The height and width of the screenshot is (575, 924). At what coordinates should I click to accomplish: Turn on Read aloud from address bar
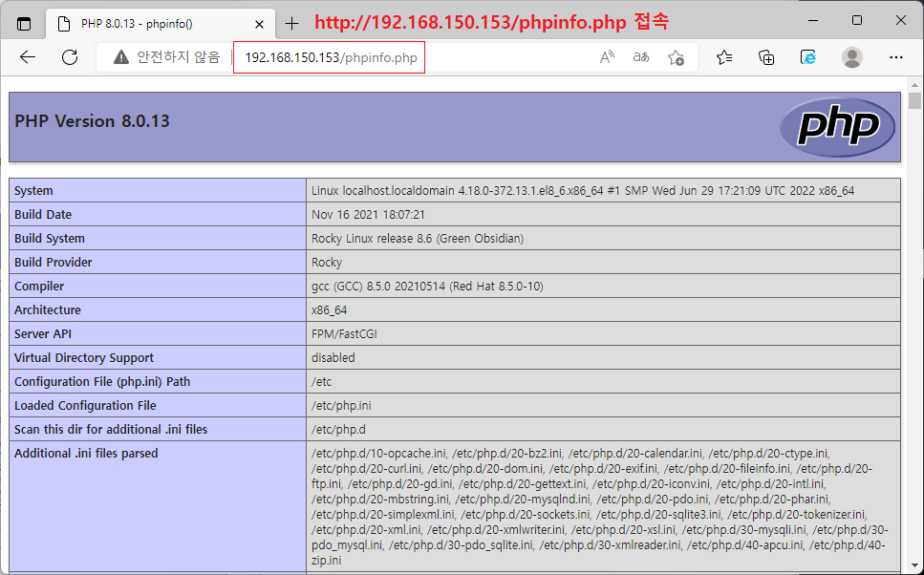tap(607, 57)
